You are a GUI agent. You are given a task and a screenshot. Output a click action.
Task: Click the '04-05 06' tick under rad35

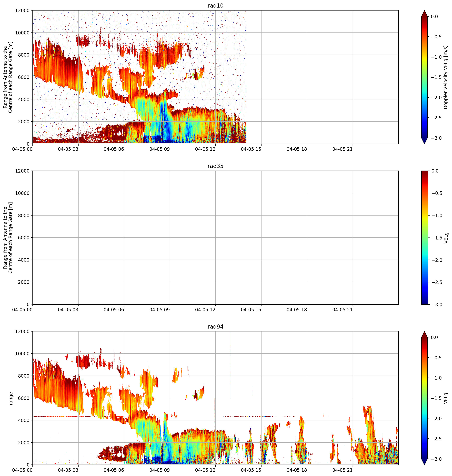114,310
